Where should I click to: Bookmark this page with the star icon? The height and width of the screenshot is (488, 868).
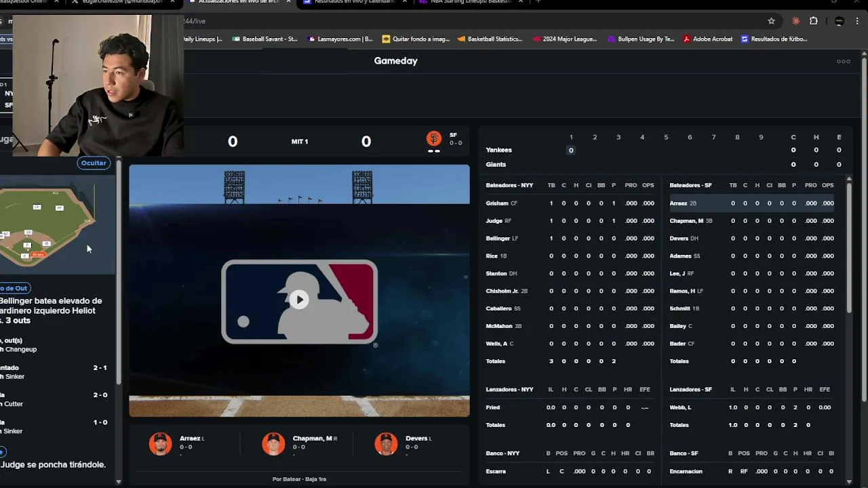click(771, 21)
